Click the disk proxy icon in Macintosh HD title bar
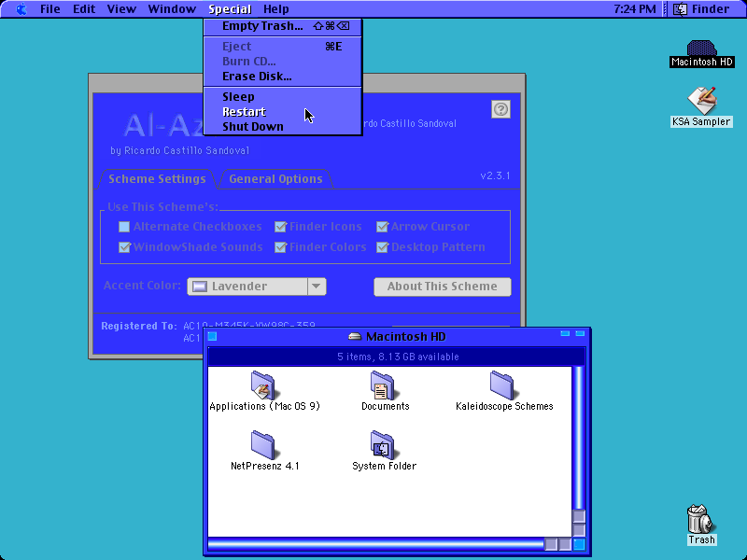747x560 pixels. point(355,337)
